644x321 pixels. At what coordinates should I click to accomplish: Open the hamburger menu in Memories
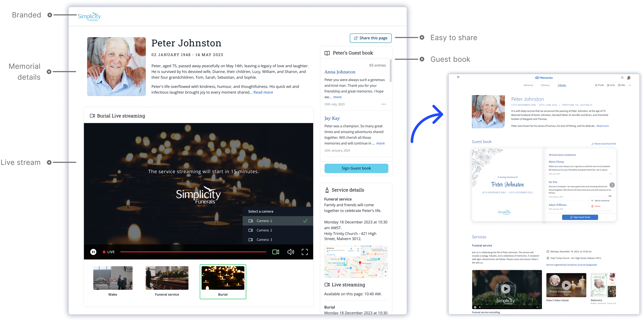pyautogui.click(x=458, y=77)
